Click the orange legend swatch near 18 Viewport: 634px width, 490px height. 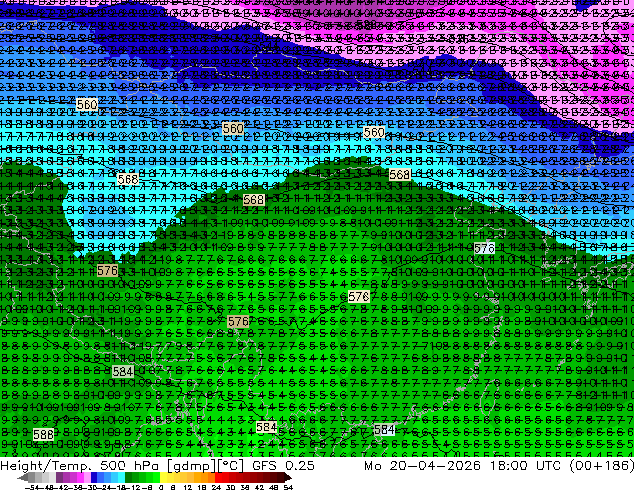205,477
